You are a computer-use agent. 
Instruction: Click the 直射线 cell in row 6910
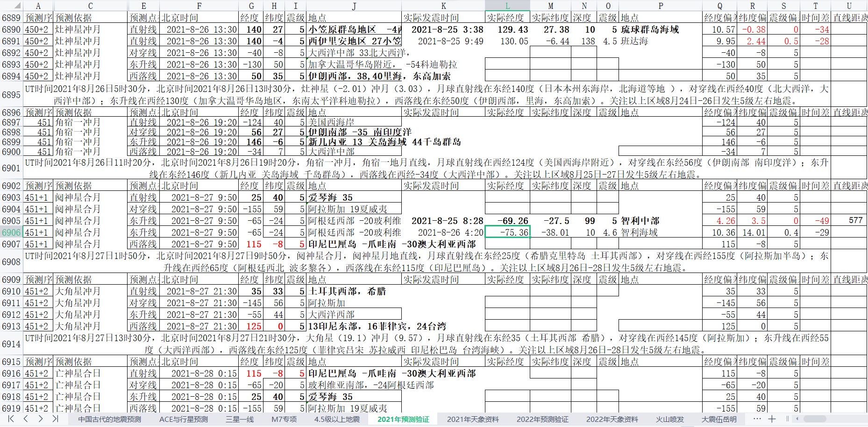pyautogui.click(x=143, y=291)
